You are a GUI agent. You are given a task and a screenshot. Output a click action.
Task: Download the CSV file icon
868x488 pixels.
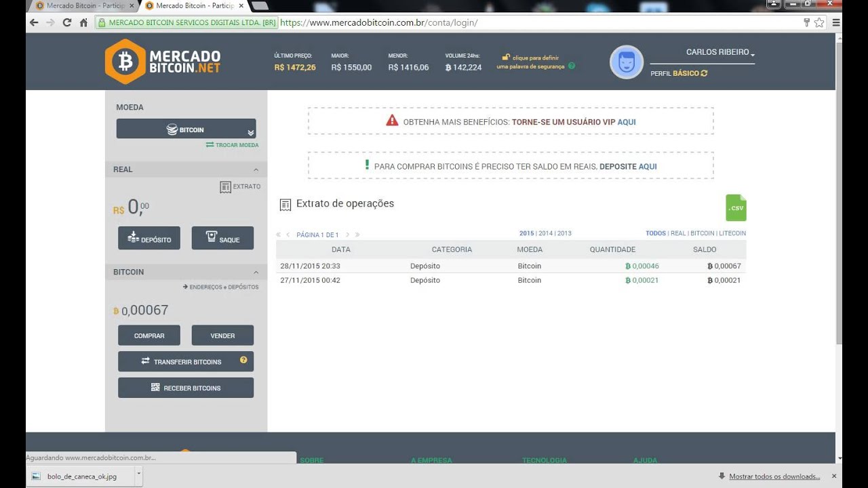point(736,207)
